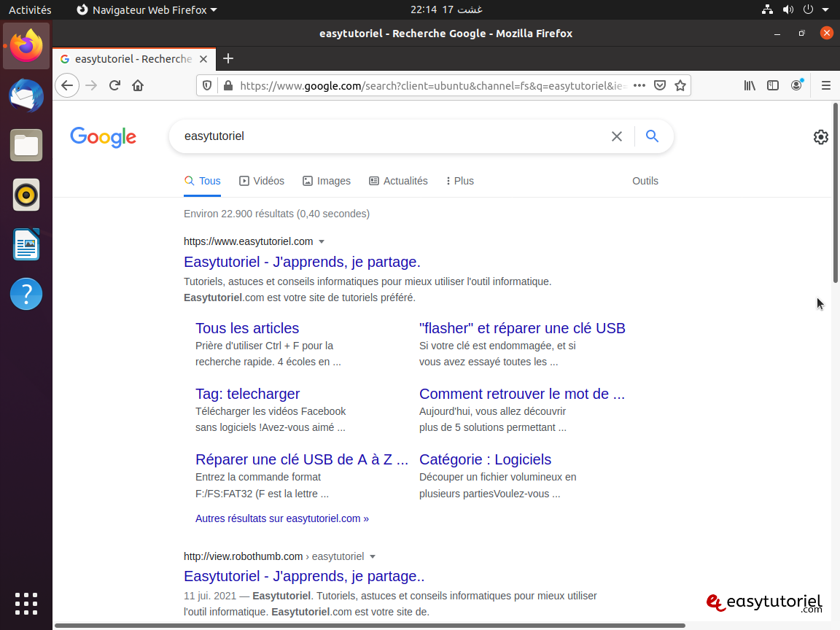
Task: Click the Google logo
Action: [104, 137]
